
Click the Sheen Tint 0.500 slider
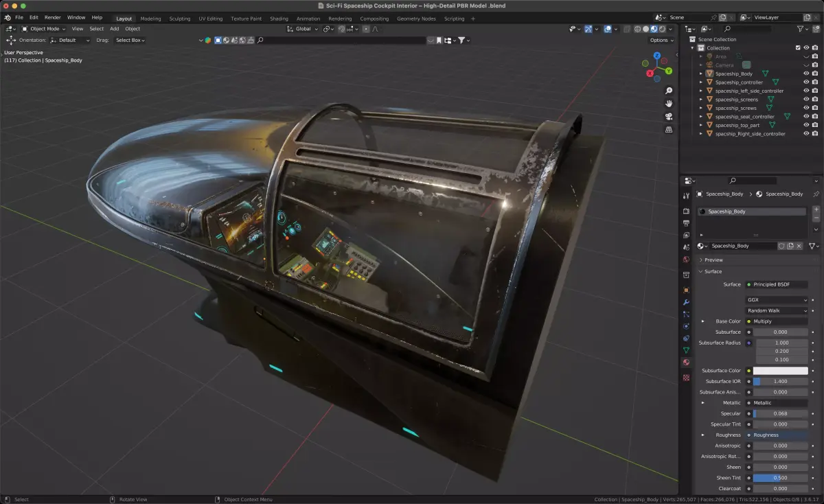click(781, 478)
